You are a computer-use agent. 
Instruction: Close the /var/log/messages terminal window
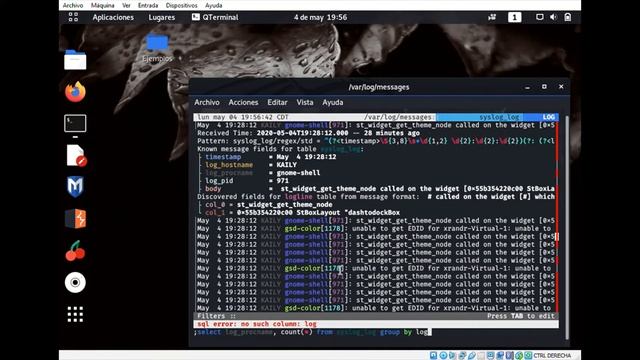[561, 87]
